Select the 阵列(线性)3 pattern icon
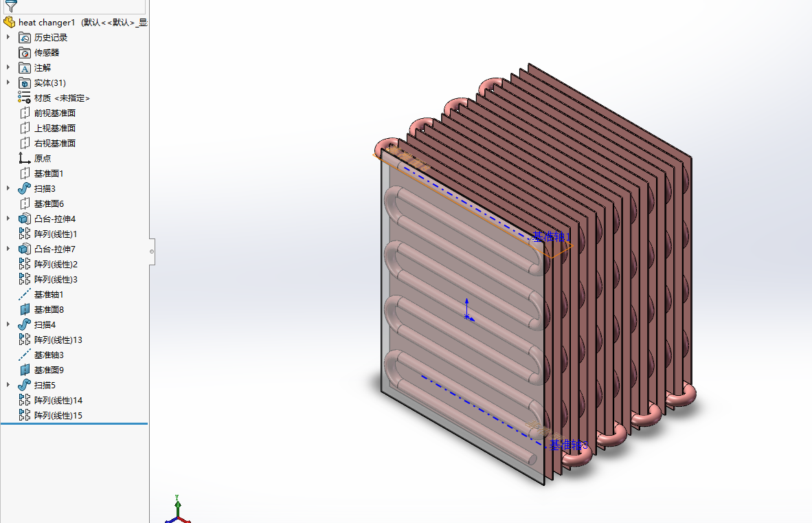This screenshot has width=812, height=523. 24,279
